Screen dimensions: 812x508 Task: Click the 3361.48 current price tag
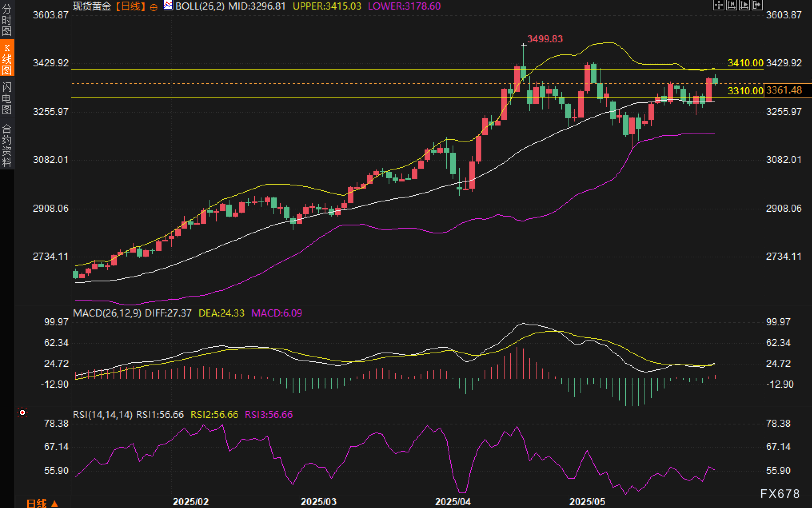(784, 90)
